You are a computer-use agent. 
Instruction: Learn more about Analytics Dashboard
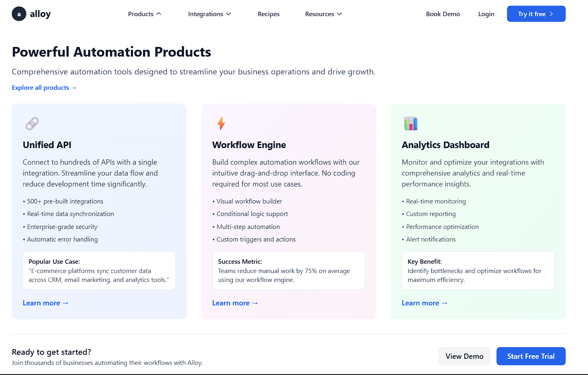(x=425, y=303)
